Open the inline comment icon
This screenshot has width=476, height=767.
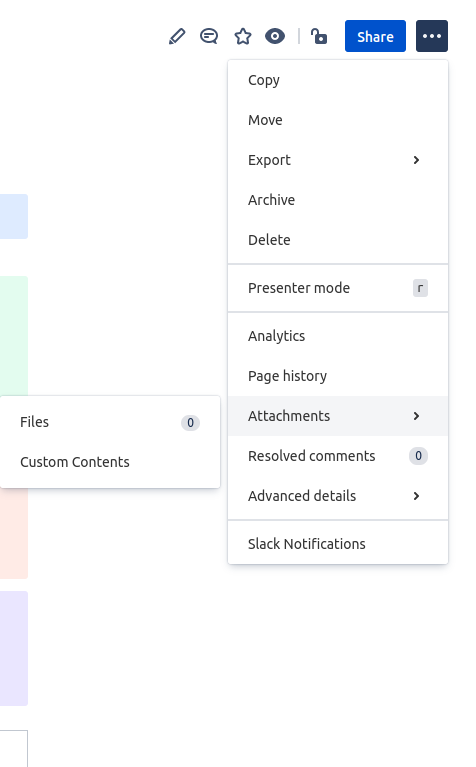click(209, 36)
